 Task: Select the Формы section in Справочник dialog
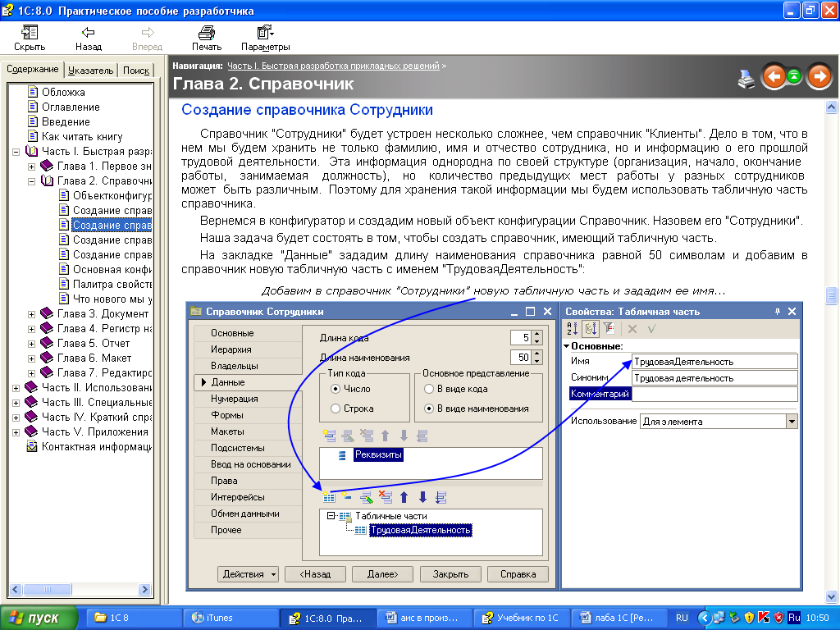[x=248, y=415]
